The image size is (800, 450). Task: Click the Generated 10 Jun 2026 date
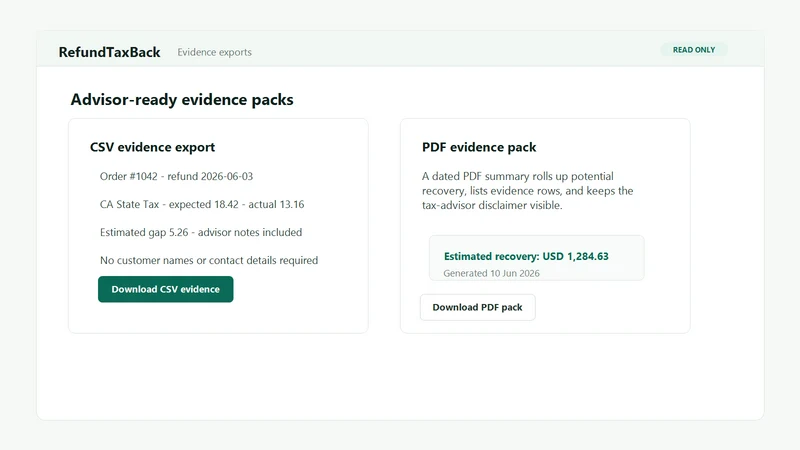[491, 273]
